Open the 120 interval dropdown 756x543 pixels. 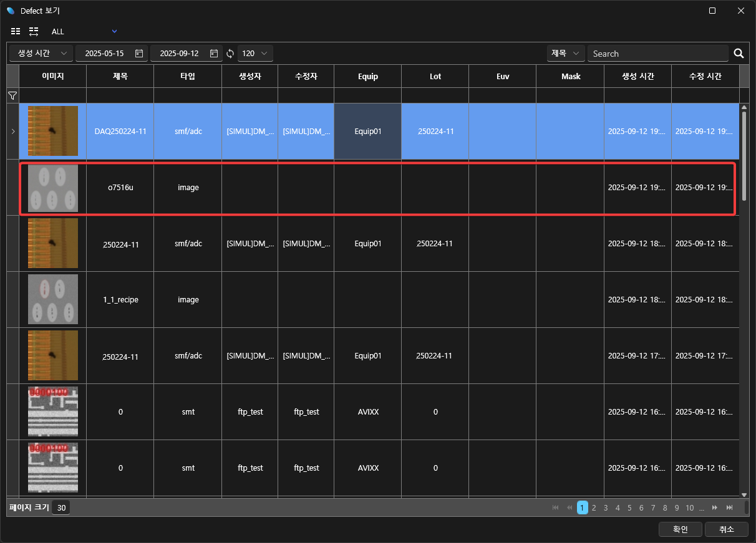tap(255, 54)
